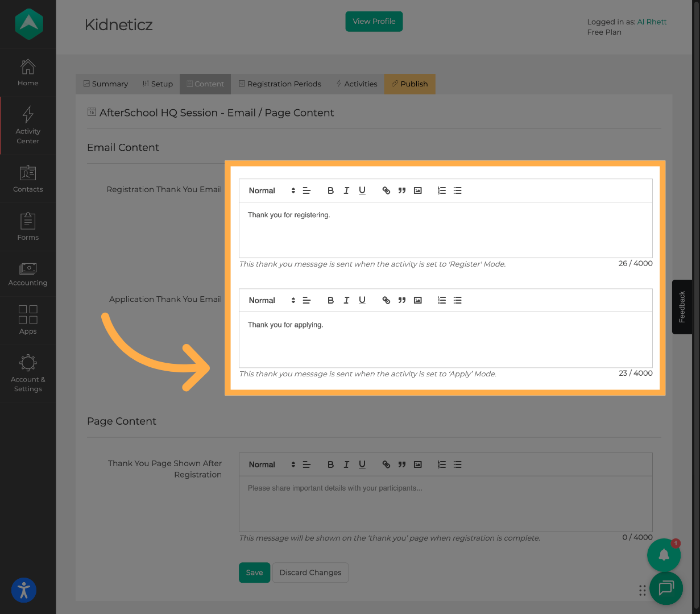Open the accessibility widget icon
The height and width of the screenshot is (614, 700).
coord(24,590)
